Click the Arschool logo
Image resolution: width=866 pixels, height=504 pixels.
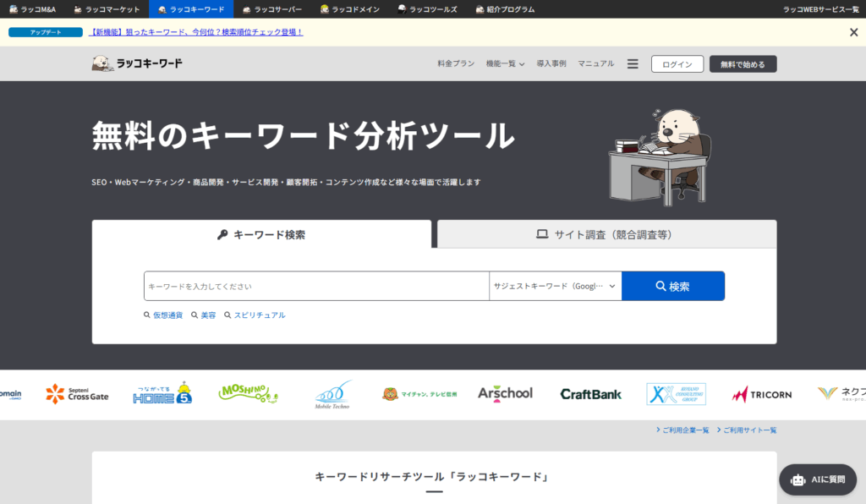(506, 393)
